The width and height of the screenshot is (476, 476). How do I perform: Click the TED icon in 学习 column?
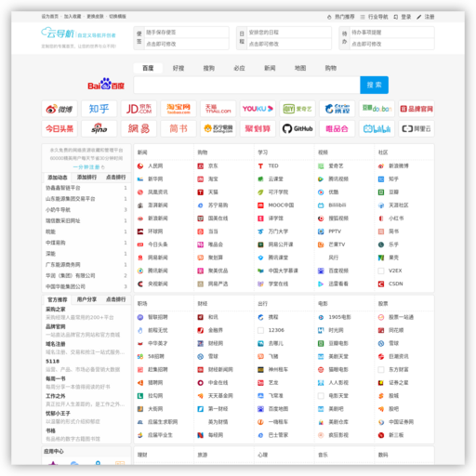[x=260, y=166]
